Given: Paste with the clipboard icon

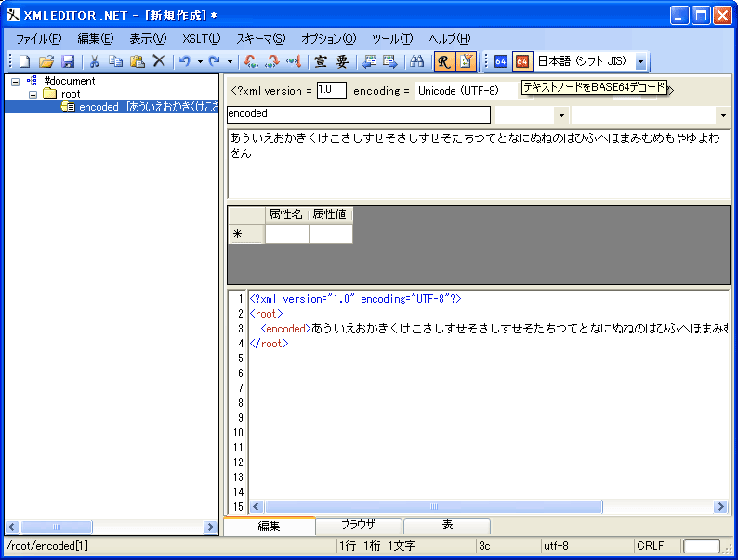Looking at the screenshot, I should (138, 61).
